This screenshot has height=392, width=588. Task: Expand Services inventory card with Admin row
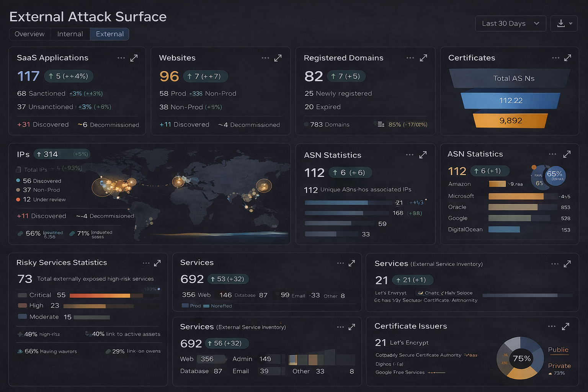point(352,327)
